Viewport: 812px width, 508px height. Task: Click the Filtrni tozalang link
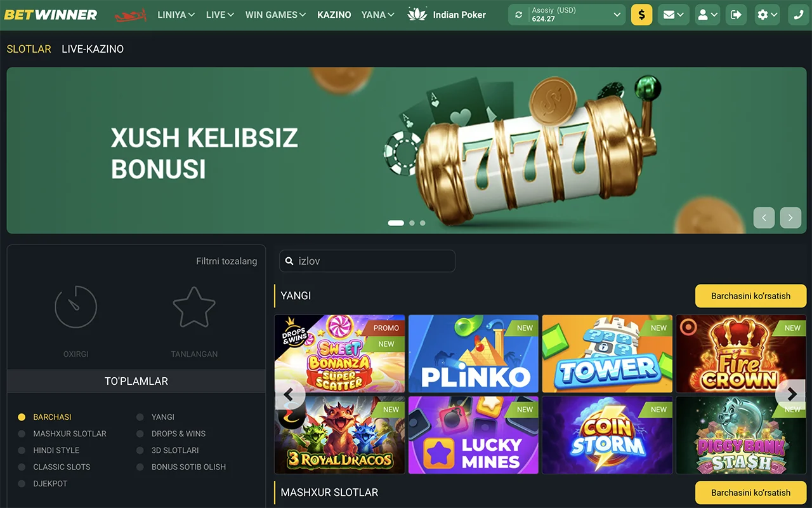226,261
